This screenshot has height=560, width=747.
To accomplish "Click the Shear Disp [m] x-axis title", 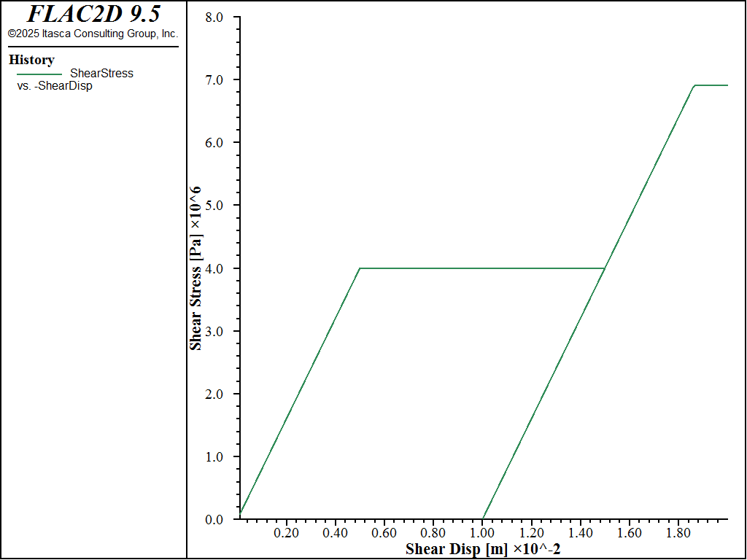I will (x=483, y=549).
